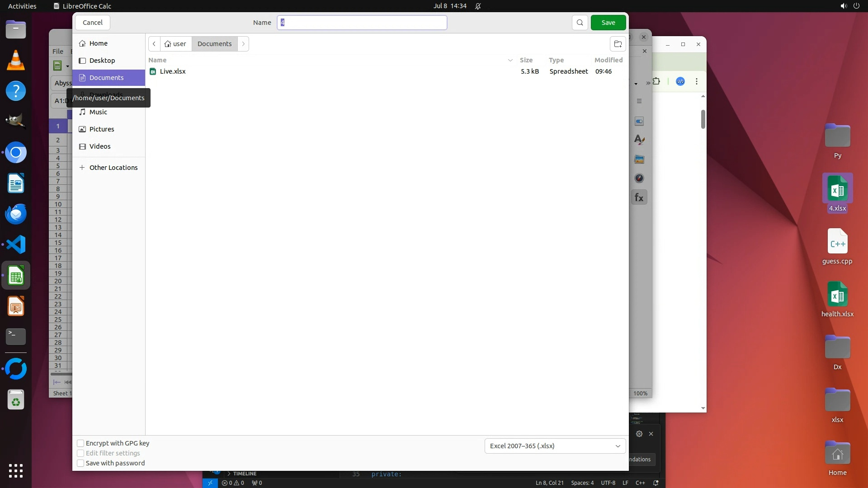
Task: Open the Functions sidebar fx icon
Action: (639, 197)
